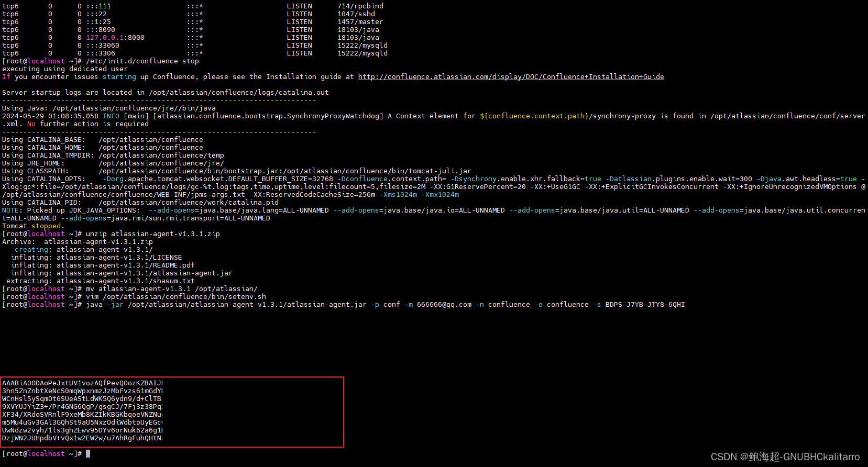The width and height of the screenshot is (868, 467).
Task: Click the license line starting with WCnHsl5ySqm
Action: (x=82, y=399)
